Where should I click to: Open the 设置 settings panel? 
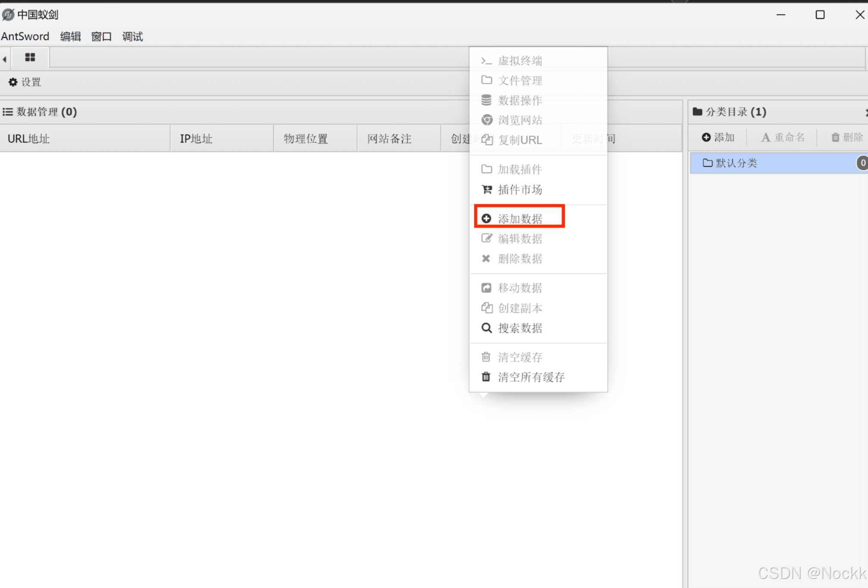click(x=25, y=82)
